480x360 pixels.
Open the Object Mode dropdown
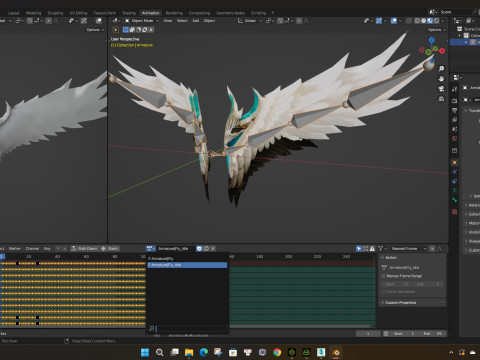point(142,21)
